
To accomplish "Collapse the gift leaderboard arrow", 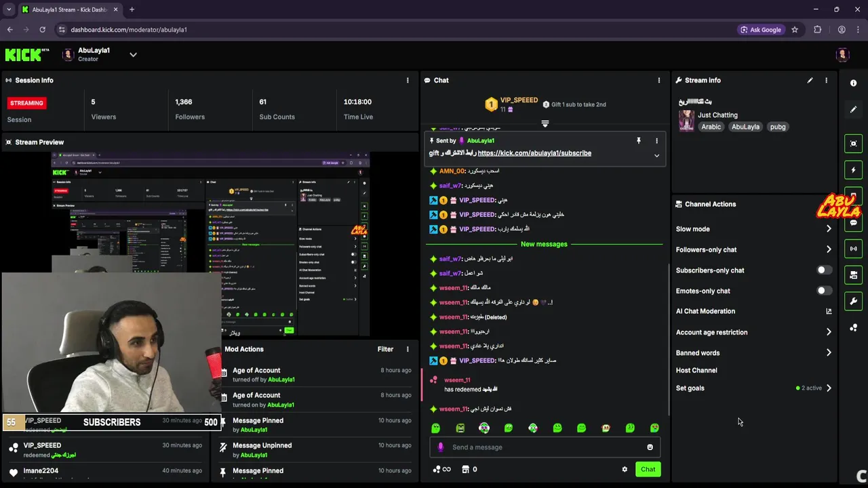I will 545,123.
